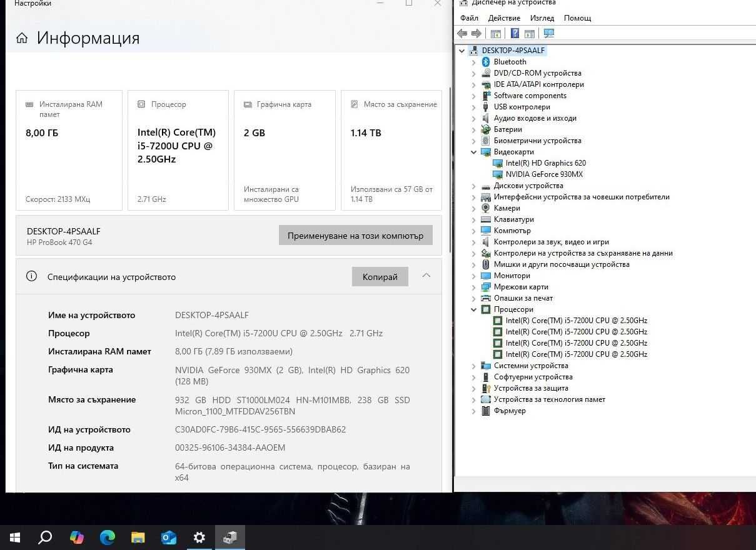Select Устройства за технология памет row
The width and height of the screenshot is (756, 550).
(543, 399)
